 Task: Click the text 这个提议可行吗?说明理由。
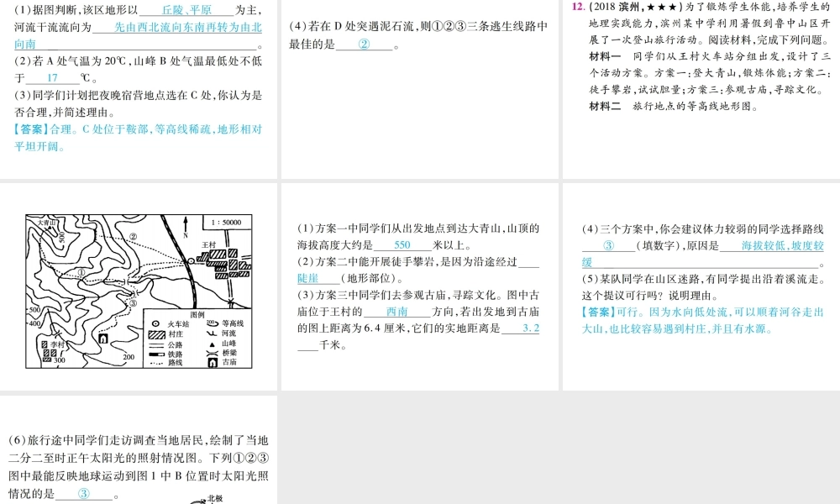pyautogui.click(x=650, y=295)
